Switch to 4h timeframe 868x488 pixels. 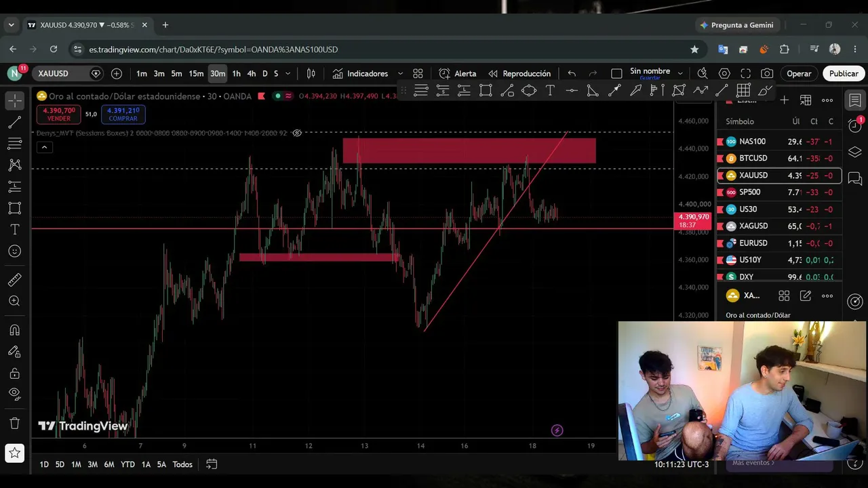(252, 73)
